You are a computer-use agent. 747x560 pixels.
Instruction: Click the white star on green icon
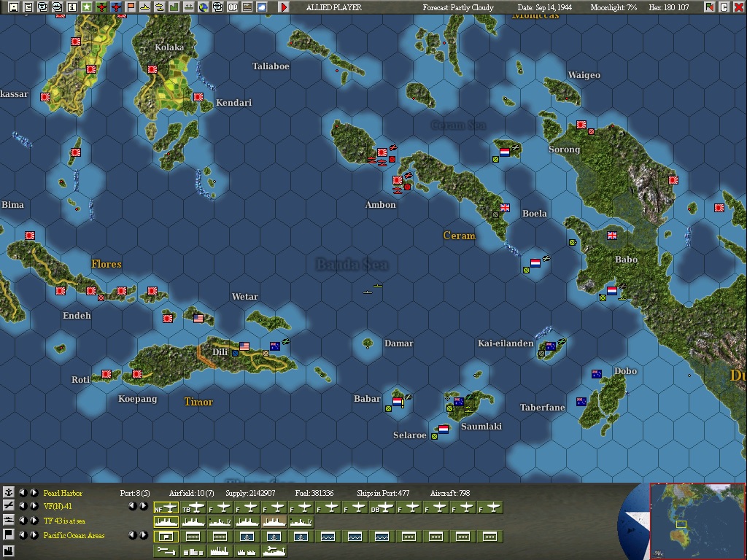coord(87,7)
